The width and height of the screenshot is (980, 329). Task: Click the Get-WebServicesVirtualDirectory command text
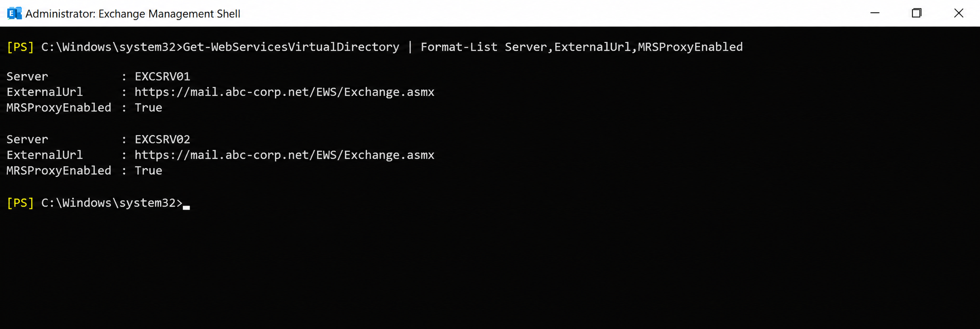coord(291,47)
